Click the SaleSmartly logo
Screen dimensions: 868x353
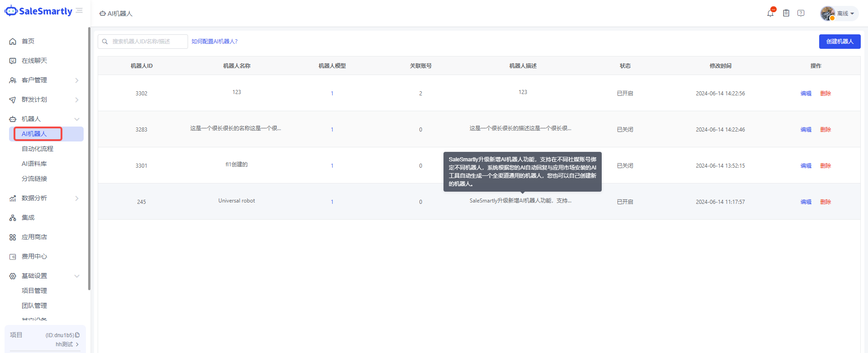pos(38,11)
